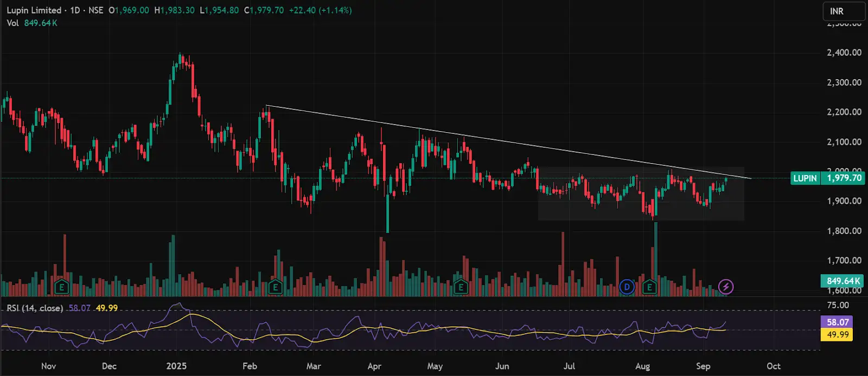Click the +22.40 (+1.14%) change value
Viewport: 868px width, 376px height.
(x=320, y=10)
